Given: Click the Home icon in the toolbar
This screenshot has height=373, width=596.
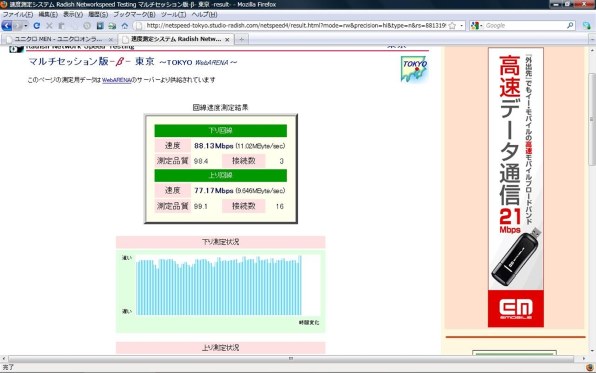Looking at the screenshot, I should pyautogui.click(x=125, y=26).
